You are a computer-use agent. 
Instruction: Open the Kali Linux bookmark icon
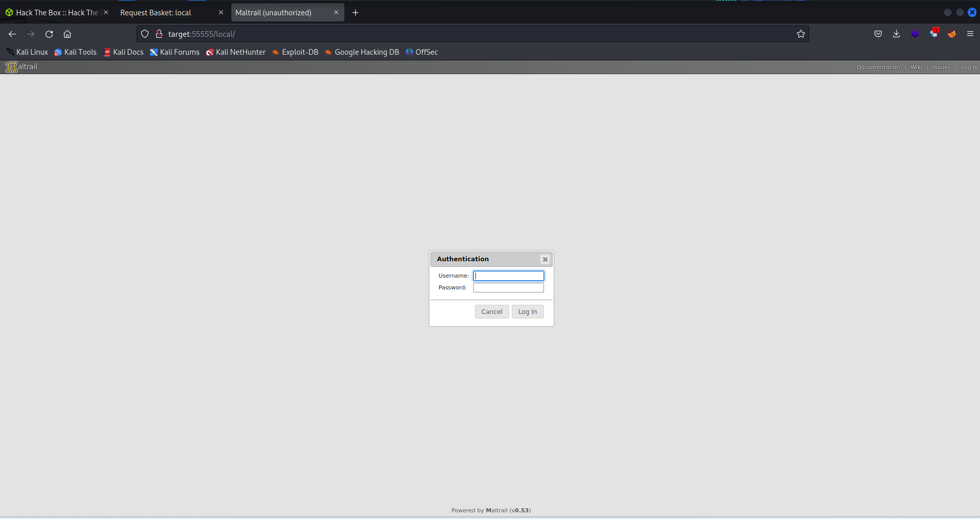click(x=9, y=52)
